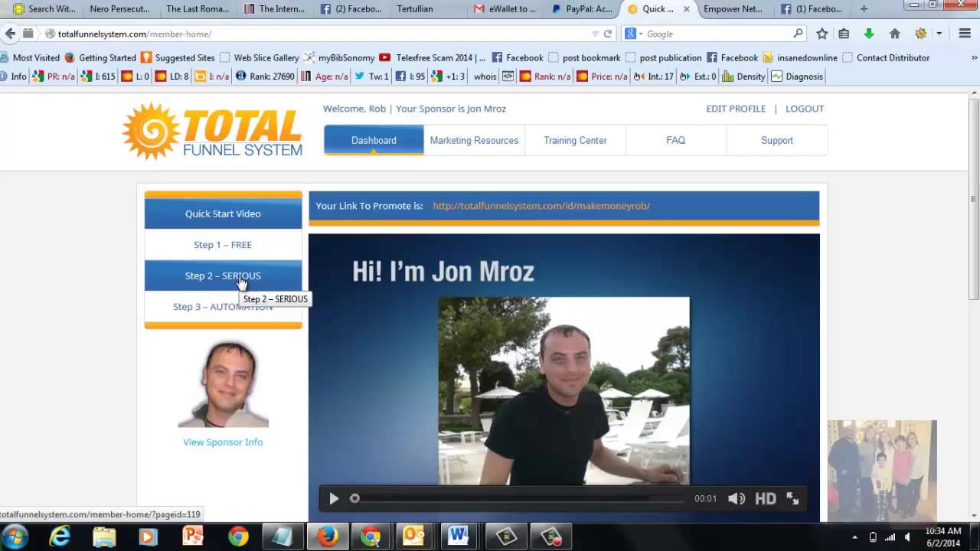Click the whois toolbar item

coord(485,77)
